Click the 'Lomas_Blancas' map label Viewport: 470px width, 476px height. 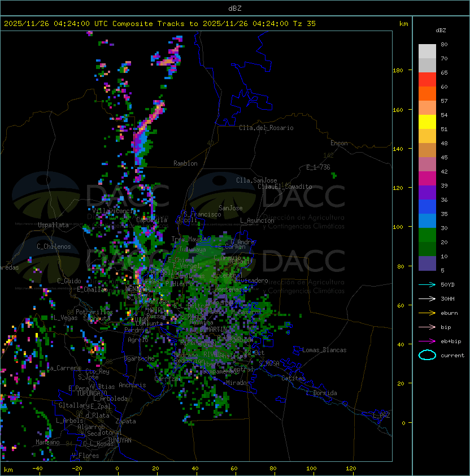pyautogui.click(x=324, y=350)
